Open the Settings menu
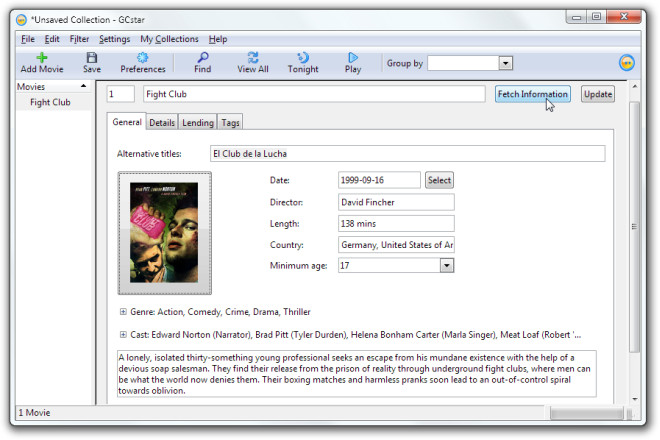 click(x=114, y=39)
